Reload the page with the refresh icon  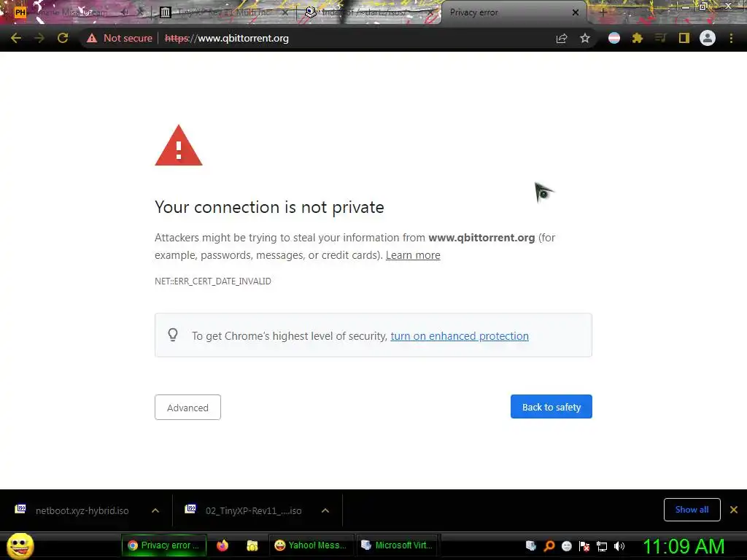(63, 38)
